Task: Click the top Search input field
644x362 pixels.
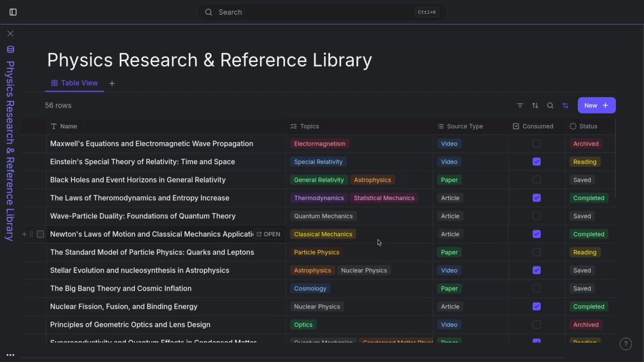Action: 322,12
